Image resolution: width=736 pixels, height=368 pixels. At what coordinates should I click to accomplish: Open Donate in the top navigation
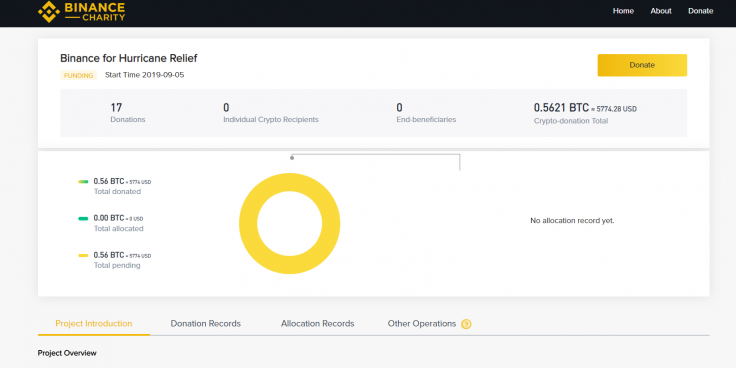pyautogui.click(x=700, y=11)
